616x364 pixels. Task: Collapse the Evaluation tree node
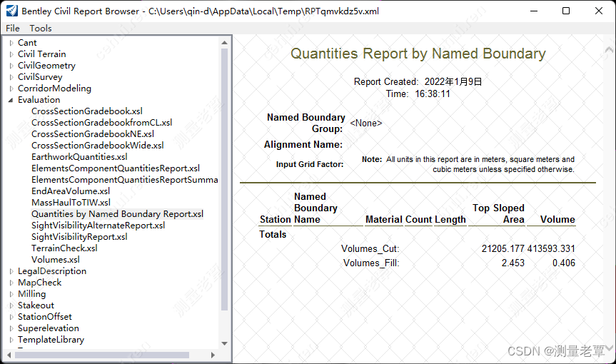click(11, 100)
